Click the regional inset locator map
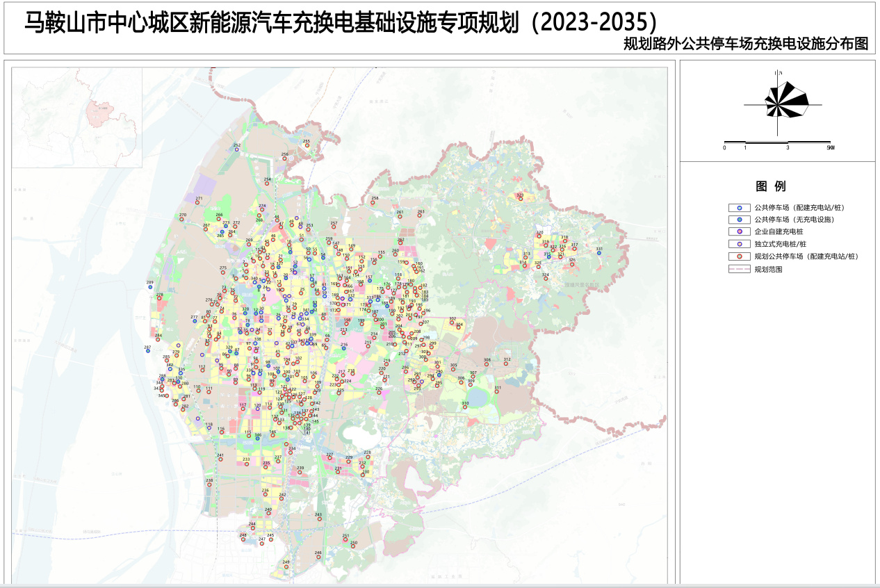Screen dimensions: 880x588 click(76, 115)
